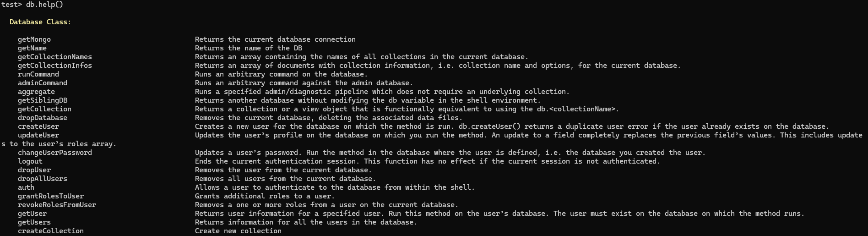This screenshot has height=236, width=868.
Task: Click the 'Create new collection' description text
Action: click(238, 231)
